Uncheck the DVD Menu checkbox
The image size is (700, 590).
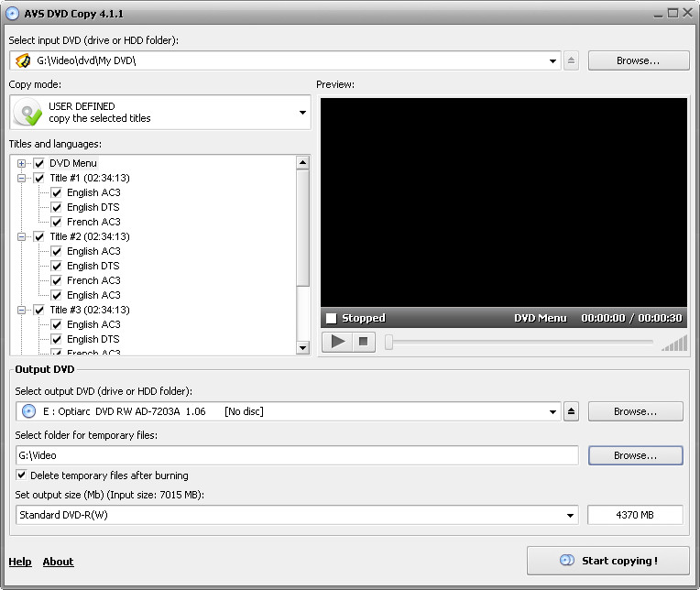pos(39,163)
